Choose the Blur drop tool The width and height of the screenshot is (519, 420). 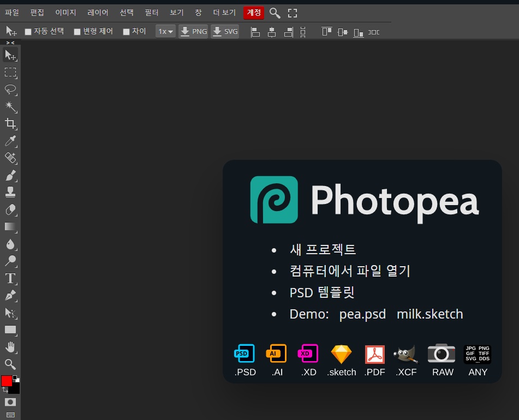coord(10,244)
